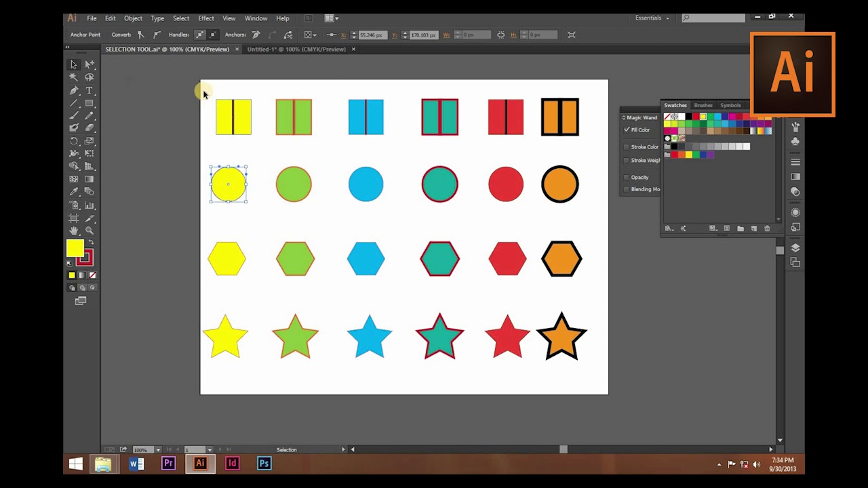
Task: Select the Pencil tool
Action: coord(90,116)
